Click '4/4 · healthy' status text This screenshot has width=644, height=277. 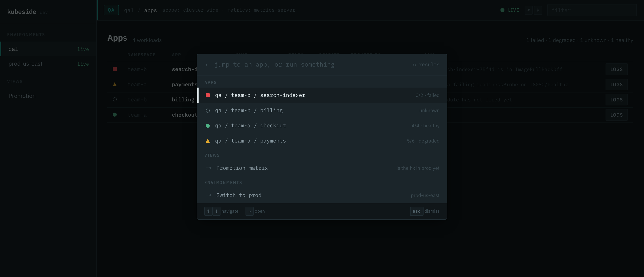(425, 126)
